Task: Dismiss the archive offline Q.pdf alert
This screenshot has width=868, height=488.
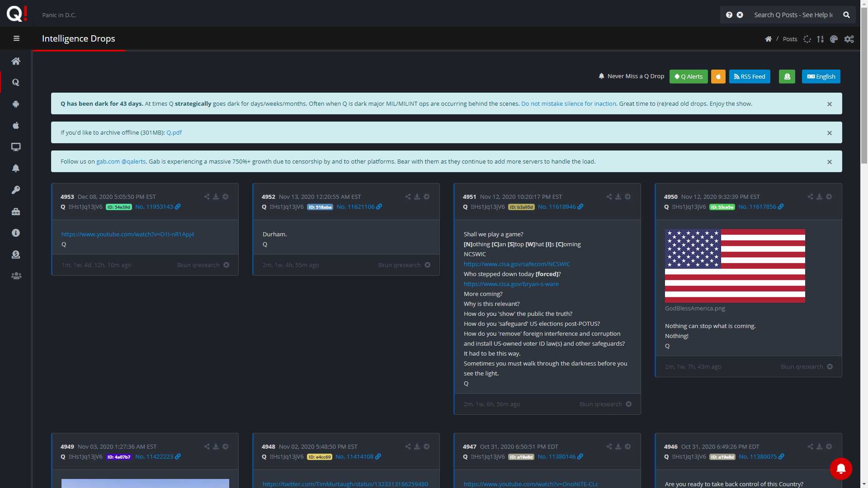Action: tap(830, 133)
